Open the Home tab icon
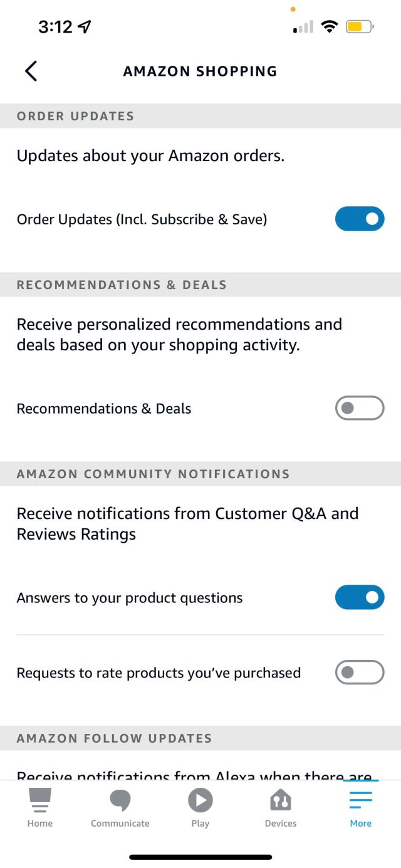 [x=40, y=800]
